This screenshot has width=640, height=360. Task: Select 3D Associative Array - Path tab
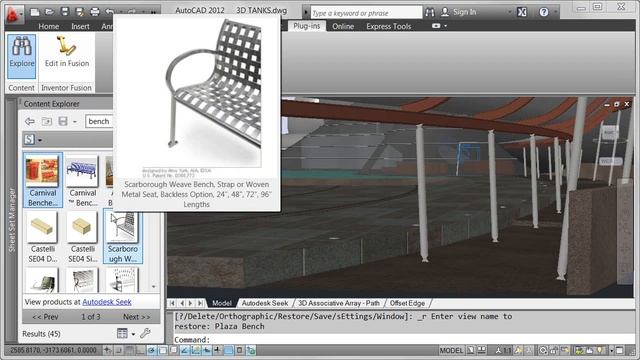coord(339,303)
